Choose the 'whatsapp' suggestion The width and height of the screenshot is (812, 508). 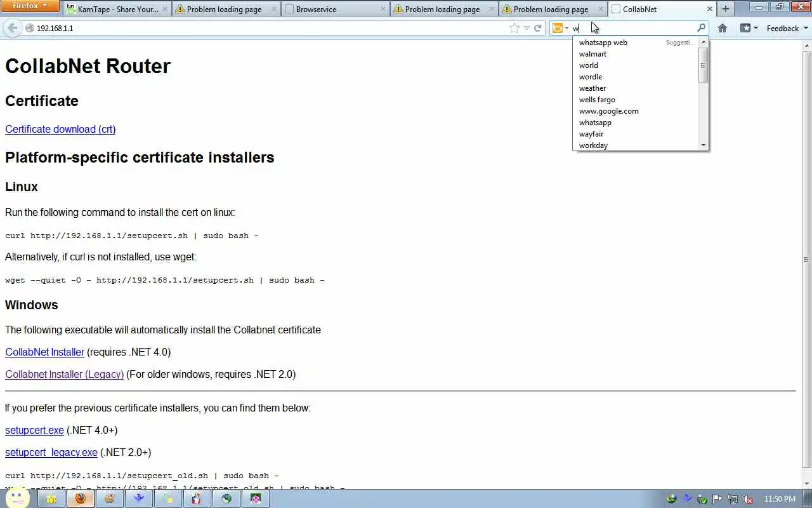coord(636,123)
